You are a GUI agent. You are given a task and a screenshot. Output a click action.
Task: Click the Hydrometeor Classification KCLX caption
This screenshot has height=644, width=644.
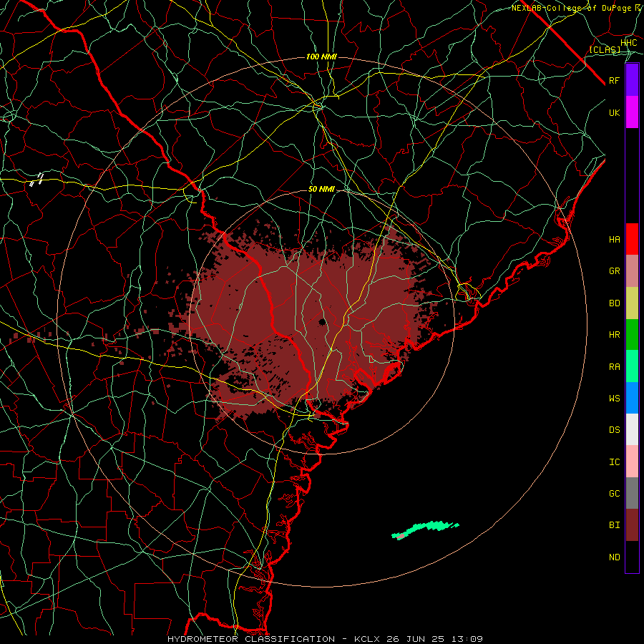[325, 639]
